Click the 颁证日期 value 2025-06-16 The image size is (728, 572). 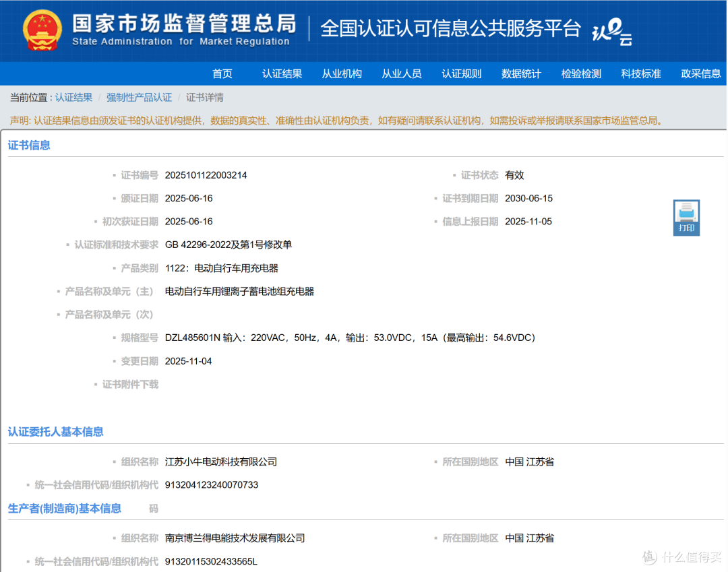tap(189, 199)
